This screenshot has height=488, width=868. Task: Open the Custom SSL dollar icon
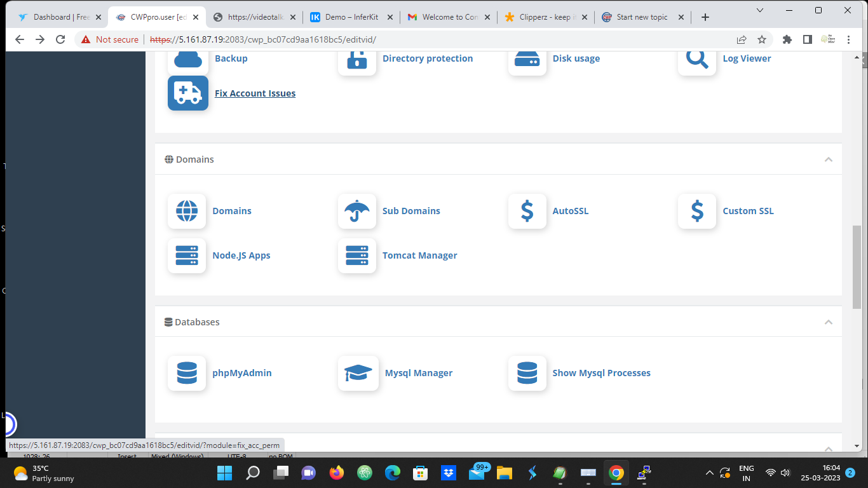click(x=697, y=211)
